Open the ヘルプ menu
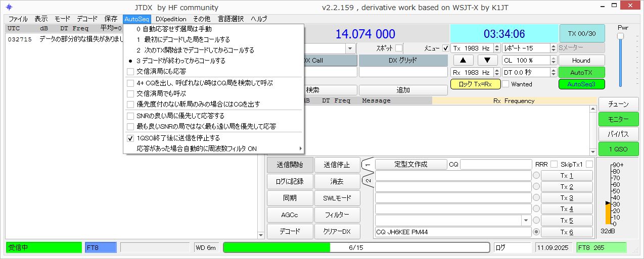The height and width of the screenshot is (259, 644). [x=259, y=19]
